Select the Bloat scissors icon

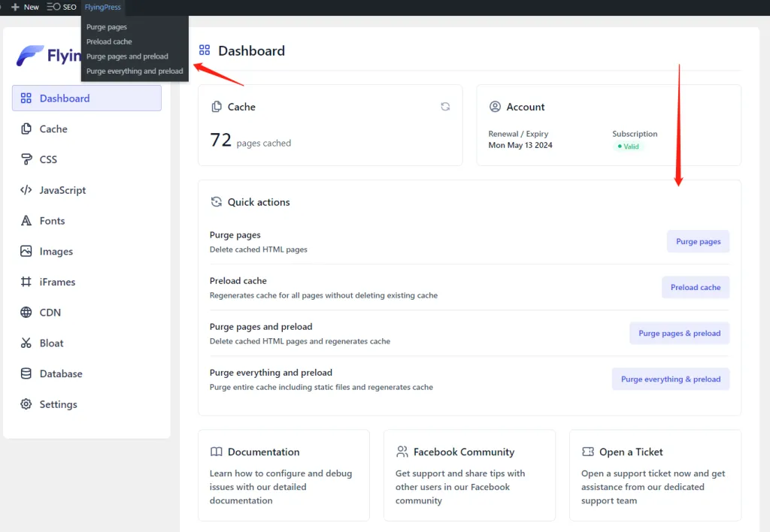26,343
